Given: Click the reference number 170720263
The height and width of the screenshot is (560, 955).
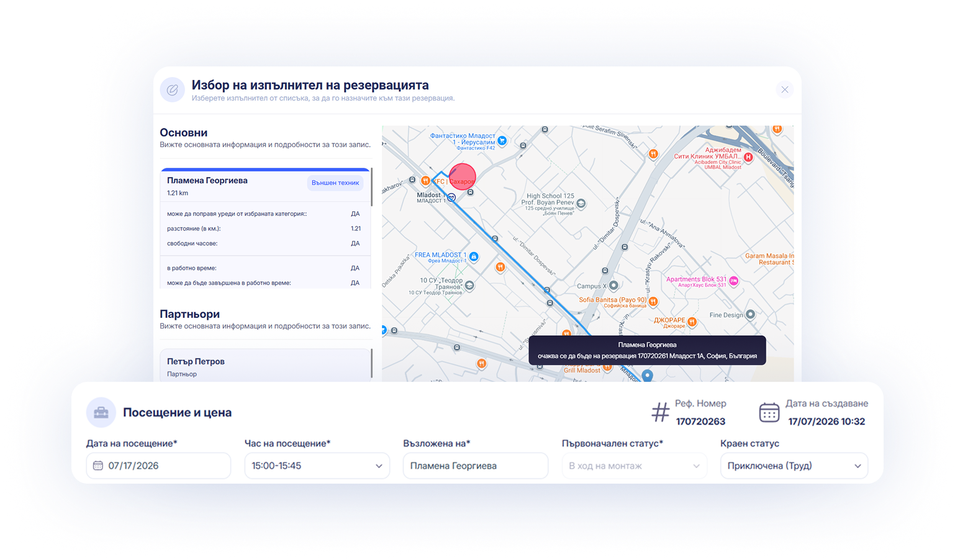Looking at the screenshot, I should coord(700,422).
